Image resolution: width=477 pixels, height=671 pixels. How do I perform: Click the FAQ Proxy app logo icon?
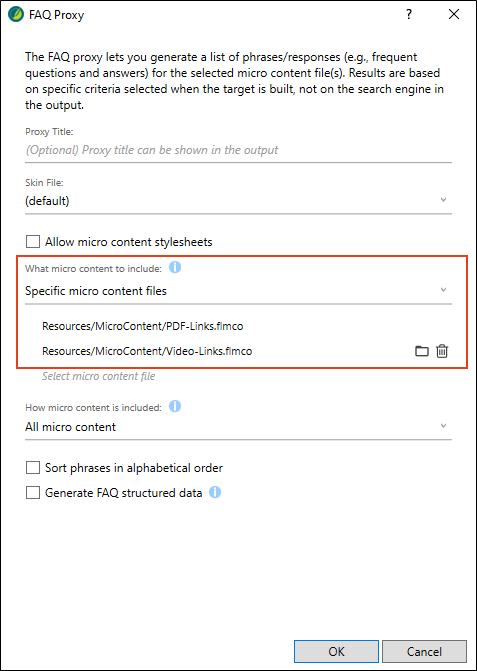[x=16, y=14]
